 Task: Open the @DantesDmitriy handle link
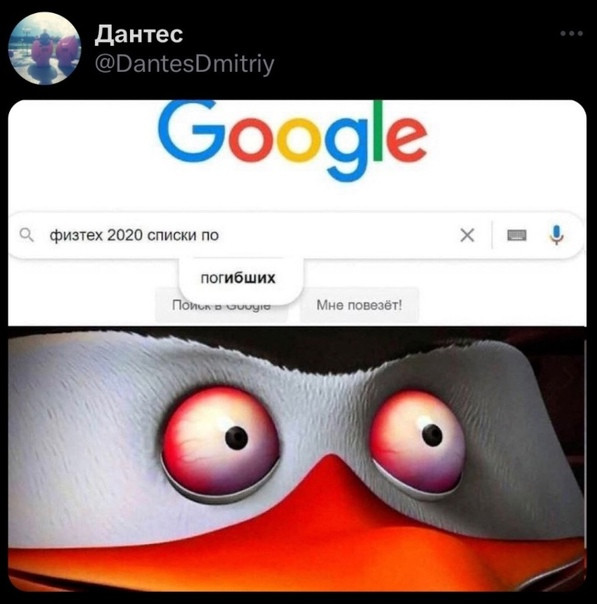[184, 64]
